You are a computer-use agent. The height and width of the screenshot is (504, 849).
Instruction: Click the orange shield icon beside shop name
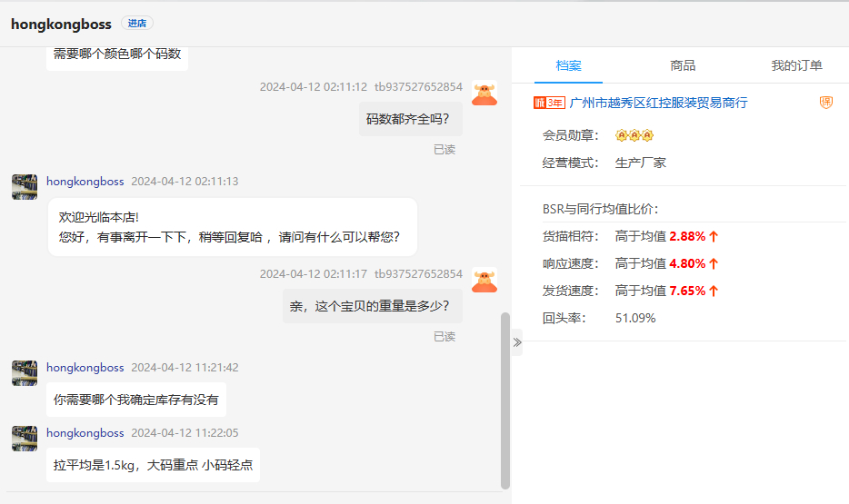click(826, 103)
